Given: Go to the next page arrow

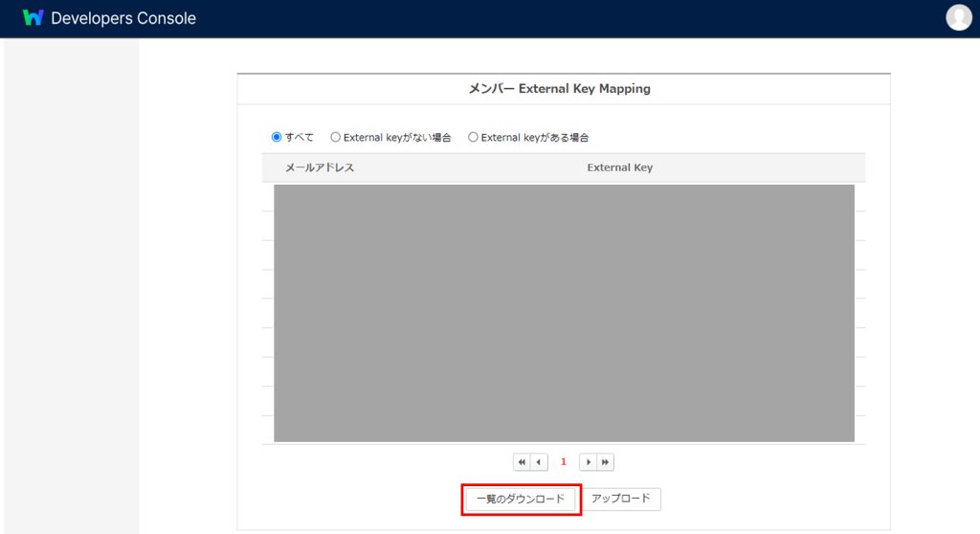Looking at the screenshot, I should tap(589, 462).
